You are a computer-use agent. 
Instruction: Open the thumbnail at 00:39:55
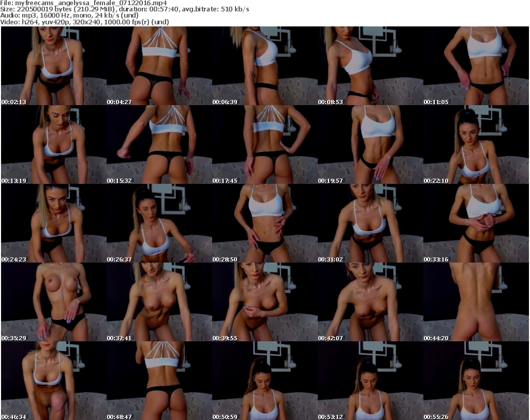pos(264,302)
